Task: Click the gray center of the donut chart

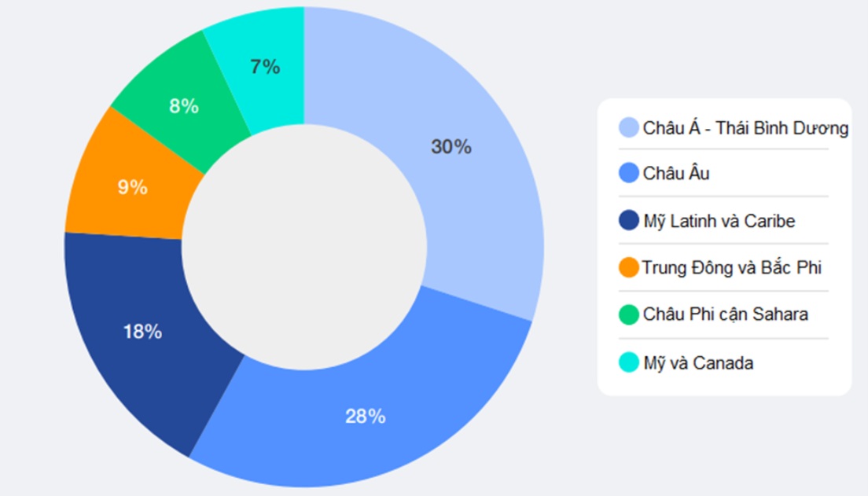Action: [304, 245]
